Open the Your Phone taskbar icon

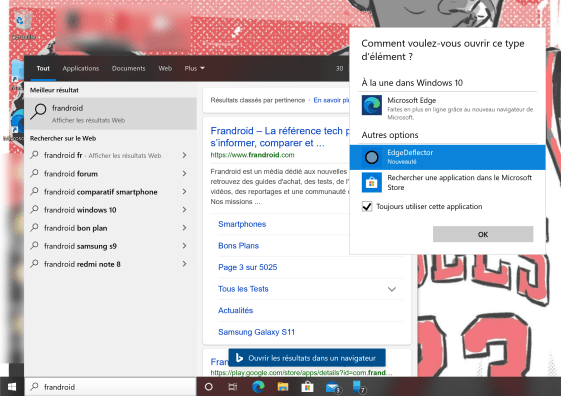pos(358,387)
